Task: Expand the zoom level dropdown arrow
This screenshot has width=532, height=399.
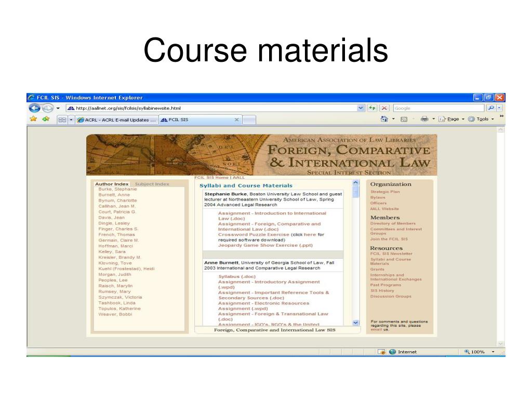Action: pyautogui.click(x=493, y=352)
